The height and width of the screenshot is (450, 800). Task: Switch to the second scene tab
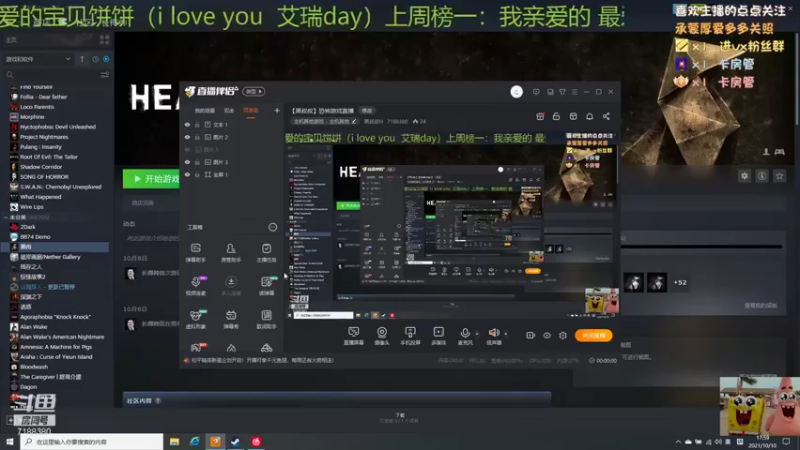tap(229, 111)
